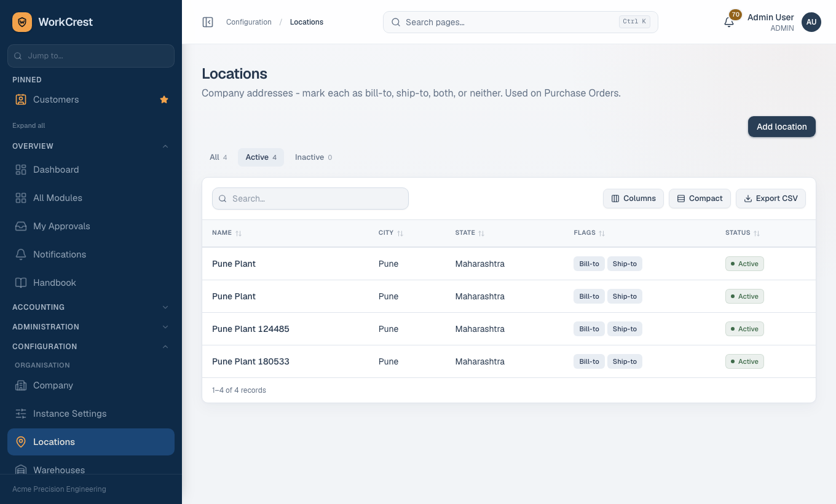Click the Active status badge for Pune Plant 180533
This screenshot has height=504, width=836.
point(744,361)
